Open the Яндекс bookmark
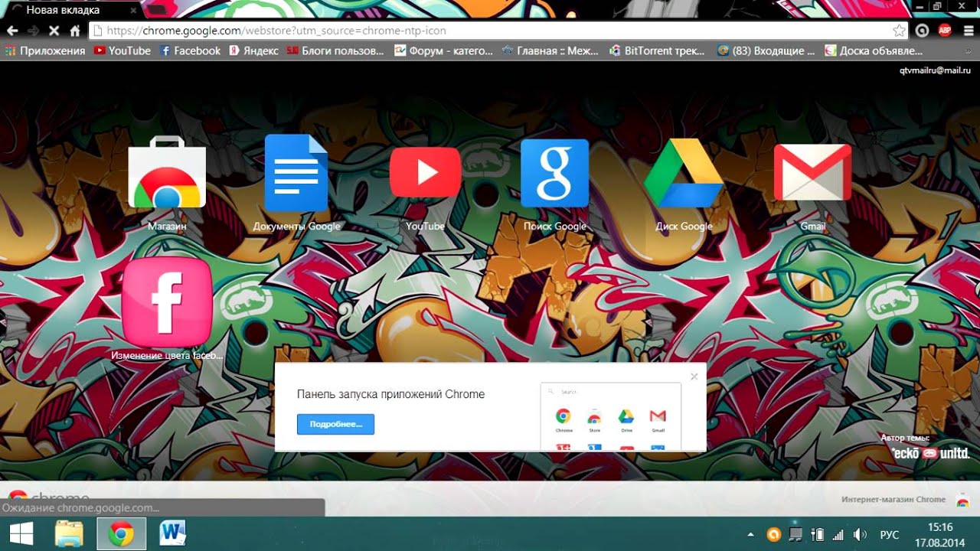Screen dimensions: 980x551 [254, 51]
